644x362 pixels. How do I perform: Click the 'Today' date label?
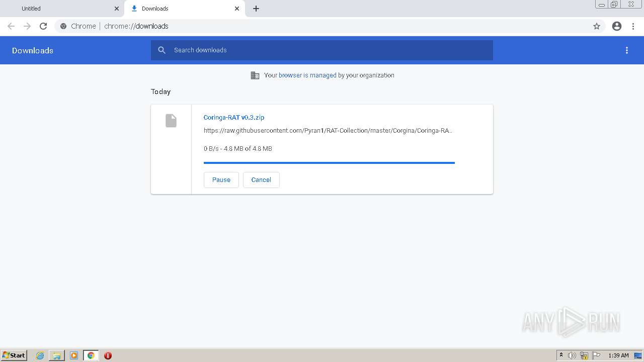tap(161, 92)
